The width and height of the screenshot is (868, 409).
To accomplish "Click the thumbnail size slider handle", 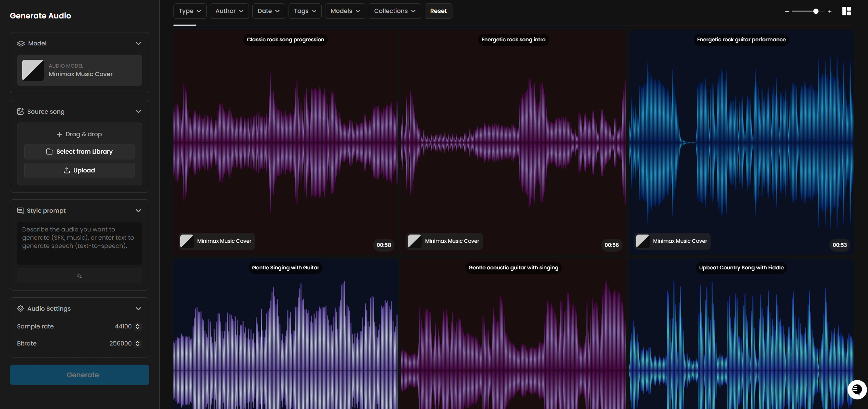I will [x=816, y=11].
